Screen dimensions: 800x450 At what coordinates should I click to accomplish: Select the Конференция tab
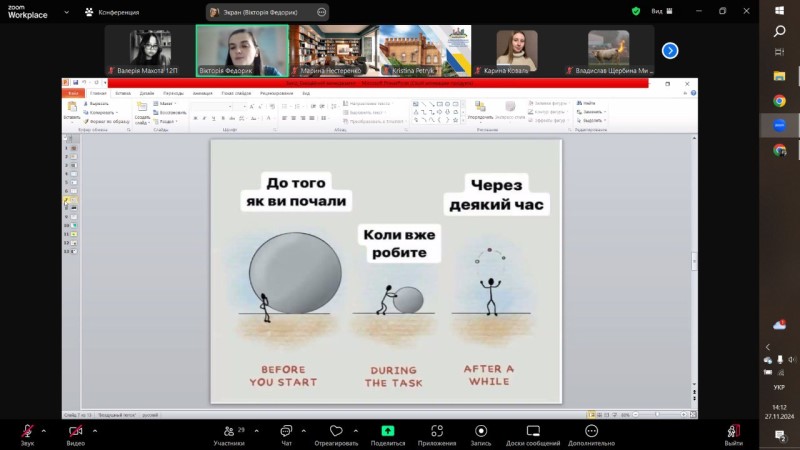pos(112,12)
